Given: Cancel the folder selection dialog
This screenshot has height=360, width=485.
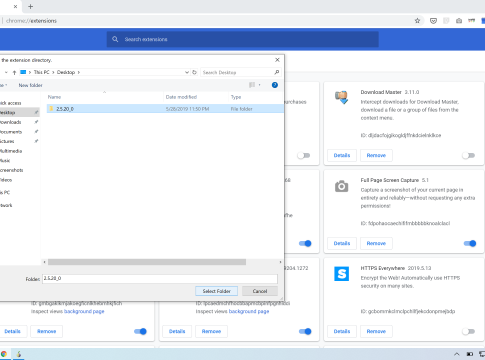Looking at the screenshot, I should pos(260,291).
